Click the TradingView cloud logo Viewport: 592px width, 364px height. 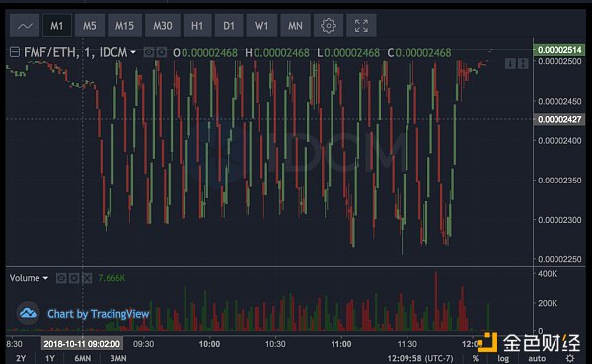click(28, 313)
